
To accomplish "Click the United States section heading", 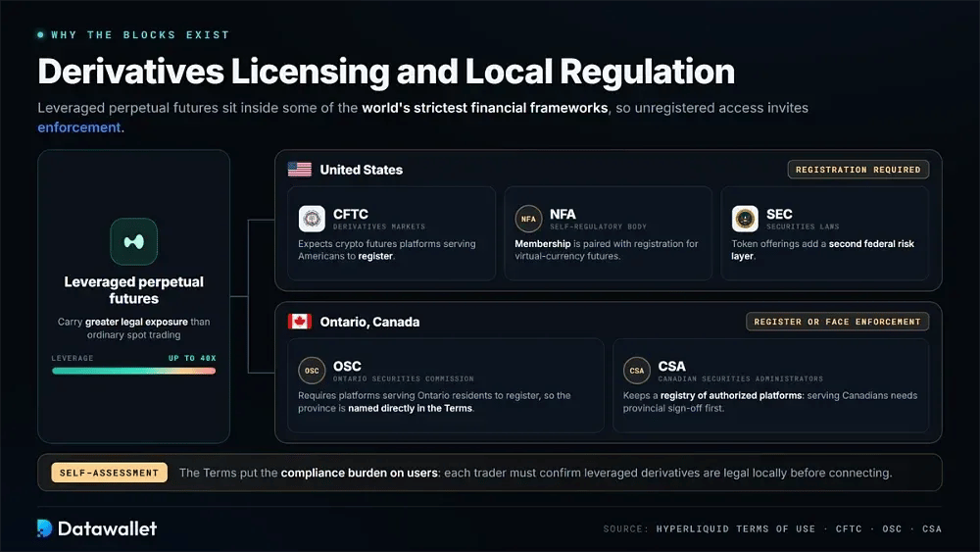I will point(362,170).
